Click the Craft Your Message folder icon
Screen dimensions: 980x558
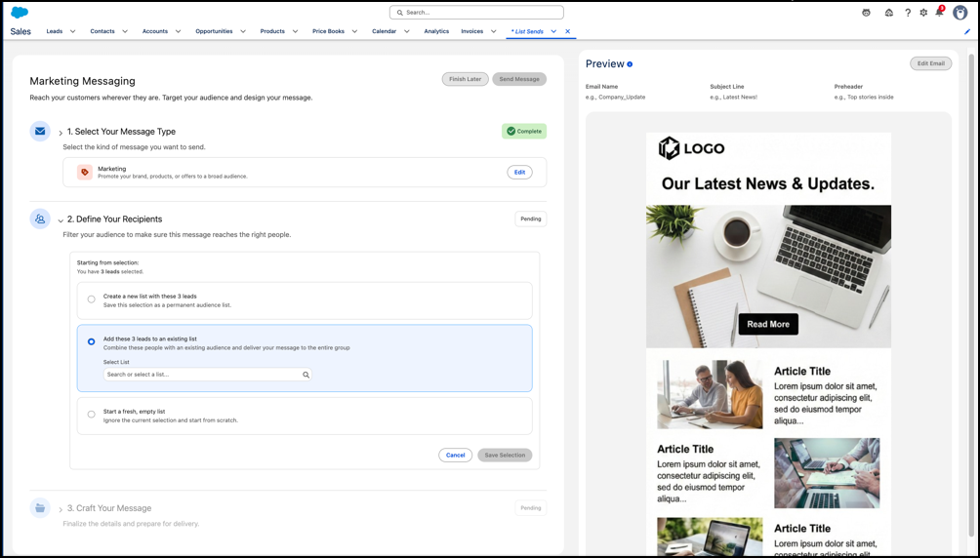[40, 507]
